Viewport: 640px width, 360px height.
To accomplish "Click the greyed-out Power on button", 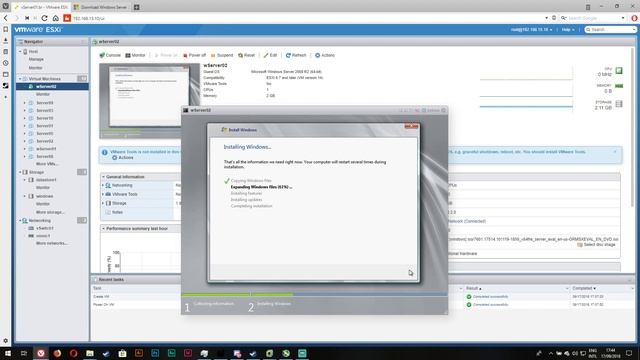I will (166, 55).
